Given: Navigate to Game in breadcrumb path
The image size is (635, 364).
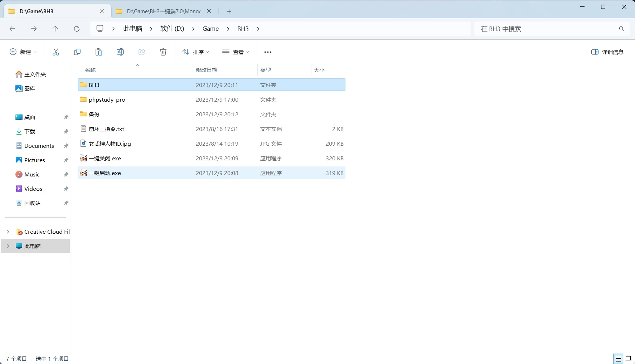Looking at the screenshot, I should click(x=210, y=29).
